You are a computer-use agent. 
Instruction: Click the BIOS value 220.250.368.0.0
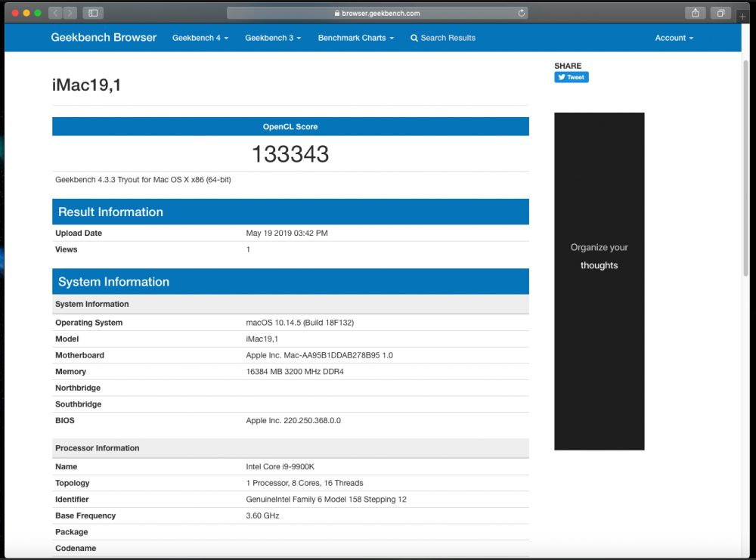pos(293,421)
